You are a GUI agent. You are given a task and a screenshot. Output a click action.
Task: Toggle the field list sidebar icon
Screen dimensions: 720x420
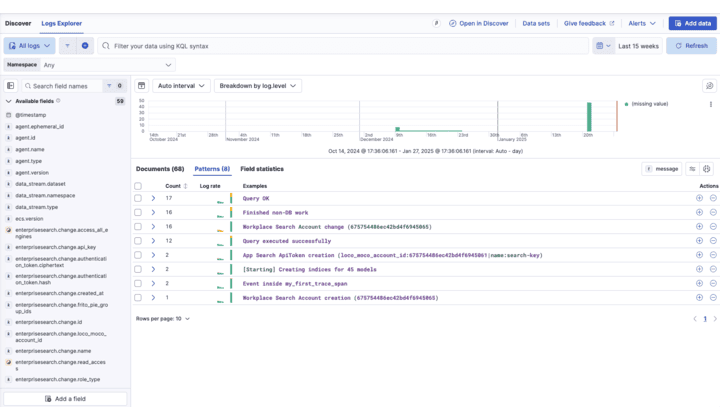11,86
